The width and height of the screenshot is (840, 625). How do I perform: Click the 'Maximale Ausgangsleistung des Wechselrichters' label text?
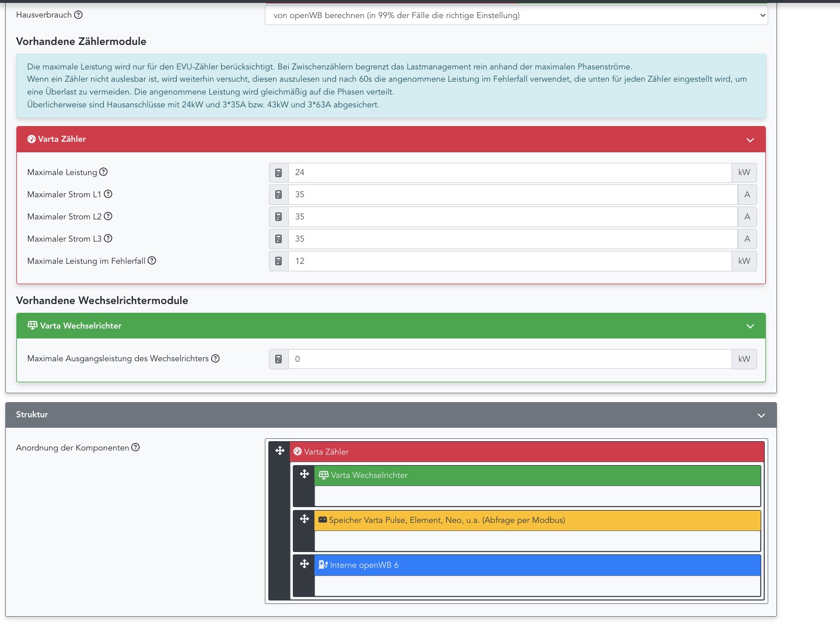point(118,358)
